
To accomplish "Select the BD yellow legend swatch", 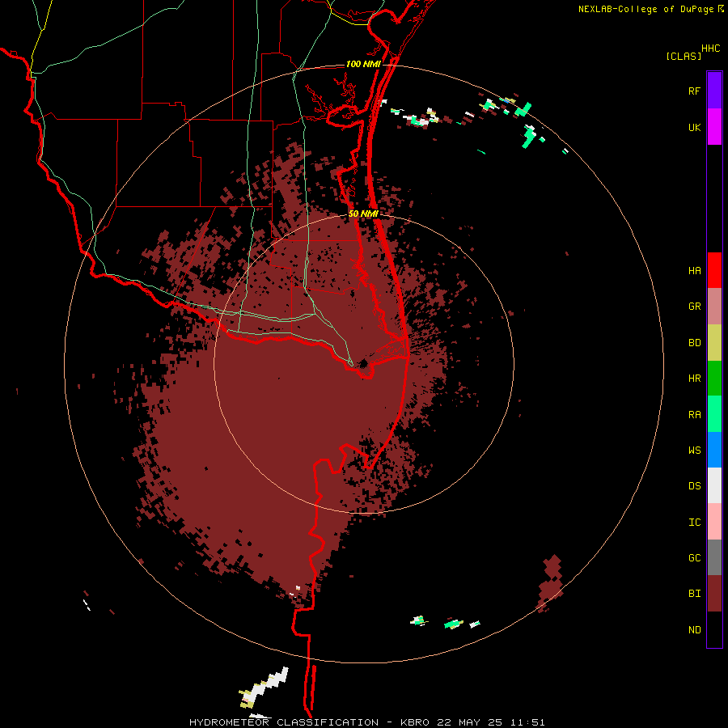I will point(714,343).
